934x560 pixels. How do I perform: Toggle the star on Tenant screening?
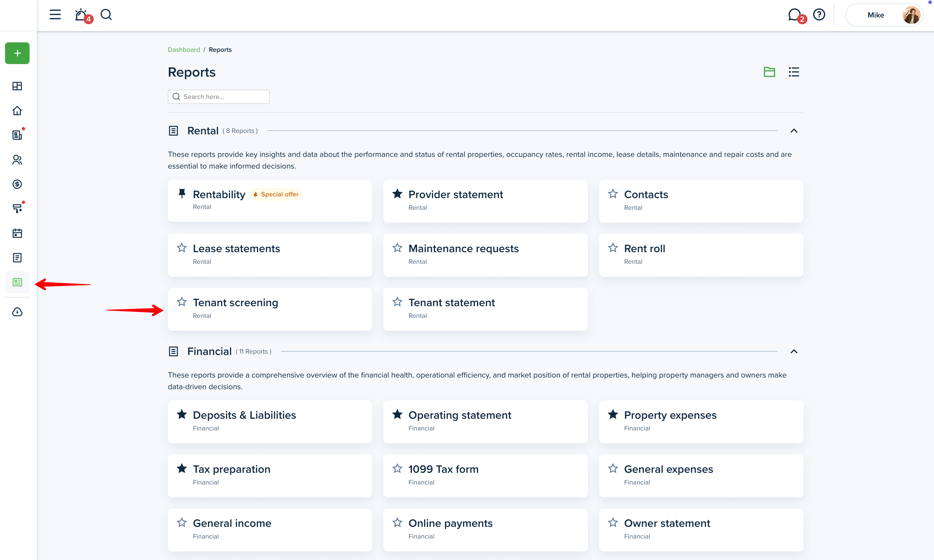point(182,302)
